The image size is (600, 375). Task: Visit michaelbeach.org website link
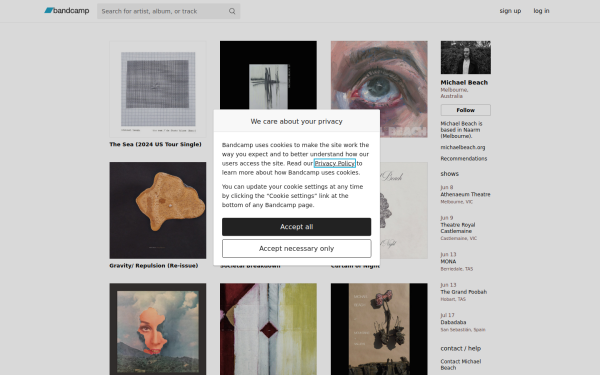click(x=463, y=147)
